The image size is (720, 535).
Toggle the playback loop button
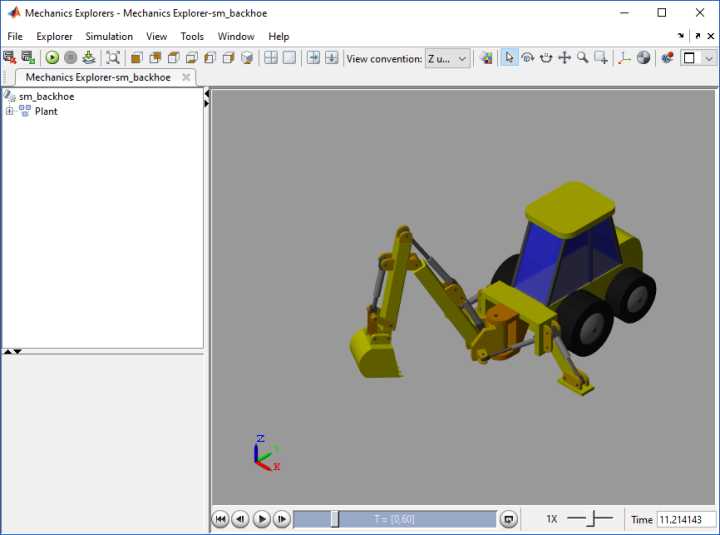pyautogui.click(x=508, y=519)
